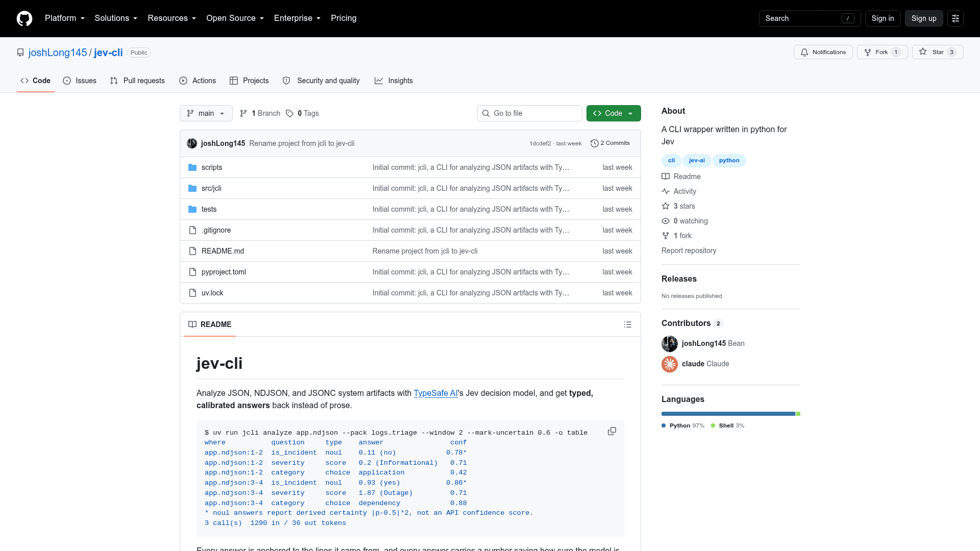Copy the code block to clipboard
Image resolution: width=980 pixels, height=551 pixels.
click(x=612, y=431)
